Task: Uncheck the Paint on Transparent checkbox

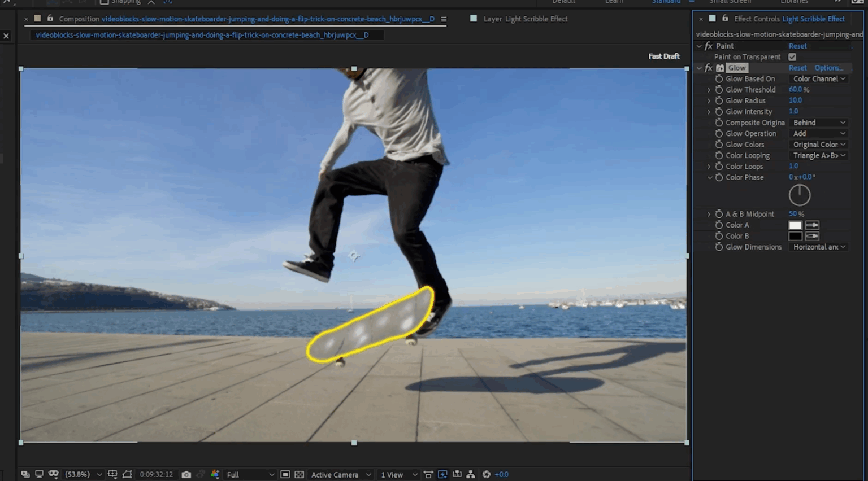Action: tap(792, 57)
